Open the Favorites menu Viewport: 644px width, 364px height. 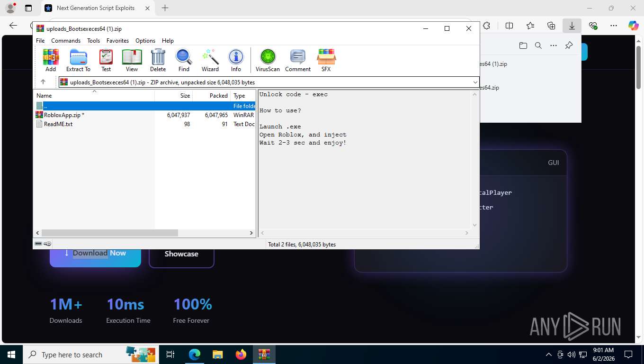coord(117,41)
